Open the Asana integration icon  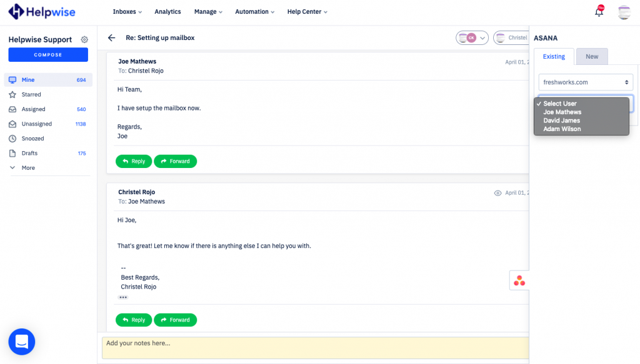519,281
